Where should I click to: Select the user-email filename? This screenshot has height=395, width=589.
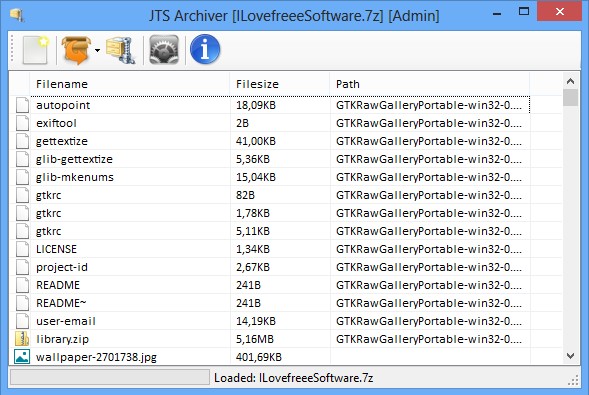coord(66,321)
